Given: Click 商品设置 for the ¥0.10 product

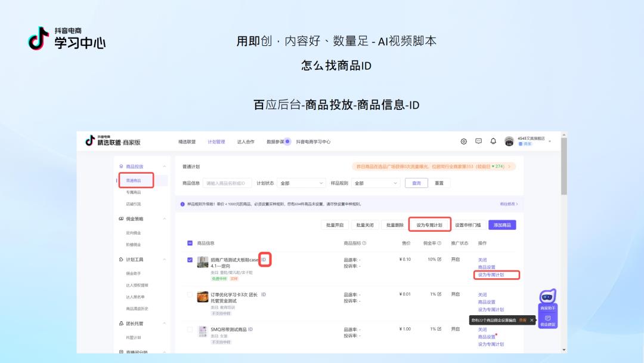Looking at the screenshot, I should (x=487, y=267).
